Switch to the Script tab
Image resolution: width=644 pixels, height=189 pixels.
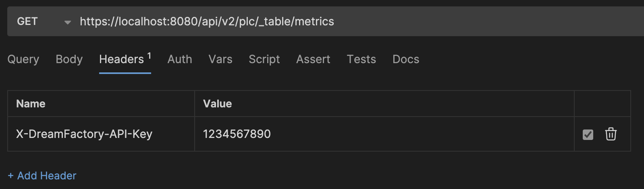[x=264, y=59]
